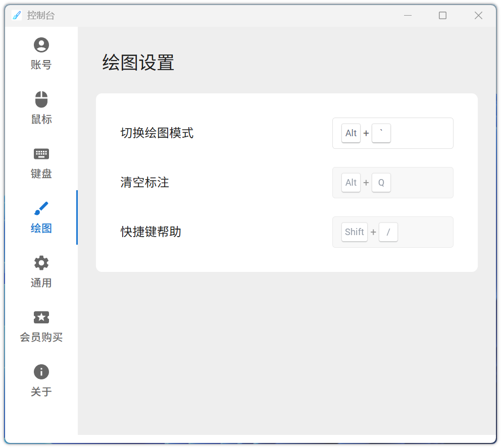Viewport: 501px width, 448px height.
Task: Click the blue paintbrush drawing icon
Action: (41, 208)
